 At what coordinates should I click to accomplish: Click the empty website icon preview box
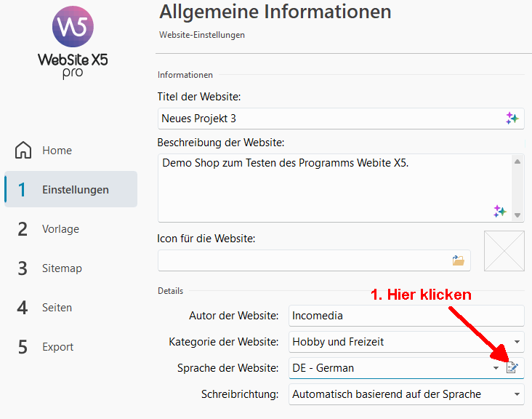coord(504,251)
